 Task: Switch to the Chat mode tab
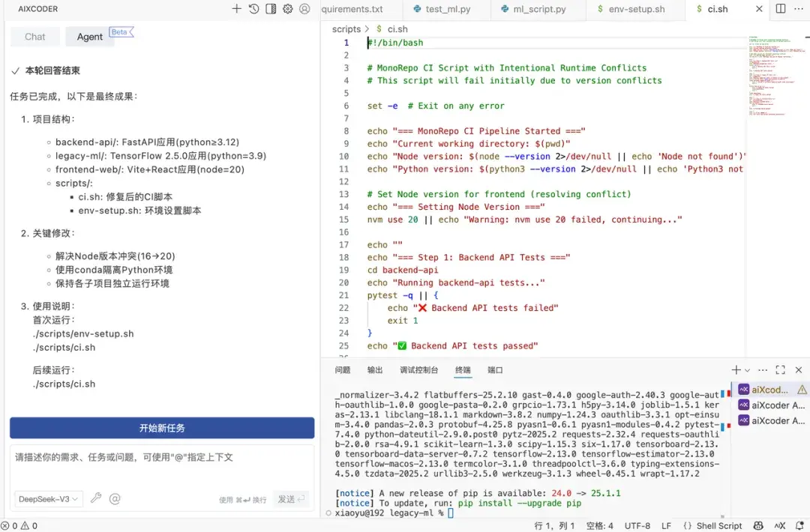(x=34, y=36)
